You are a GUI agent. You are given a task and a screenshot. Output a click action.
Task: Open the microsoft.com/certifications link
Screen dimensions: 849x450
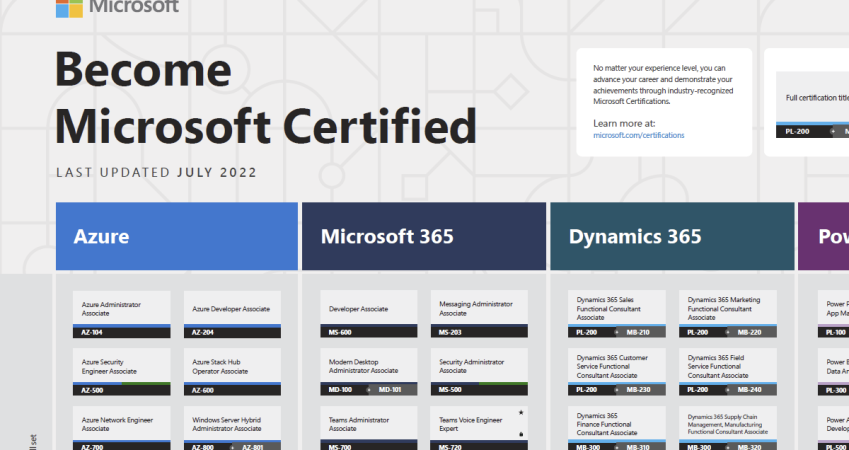pos(638,135)
